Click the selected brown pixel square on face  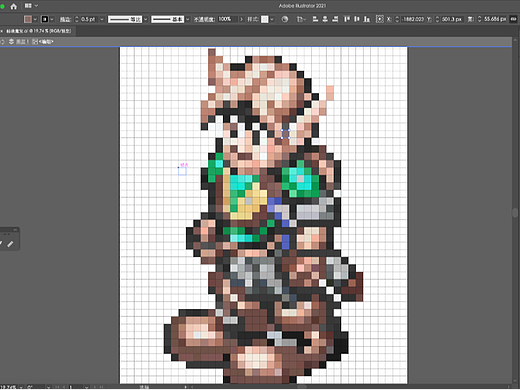point(285,134)
